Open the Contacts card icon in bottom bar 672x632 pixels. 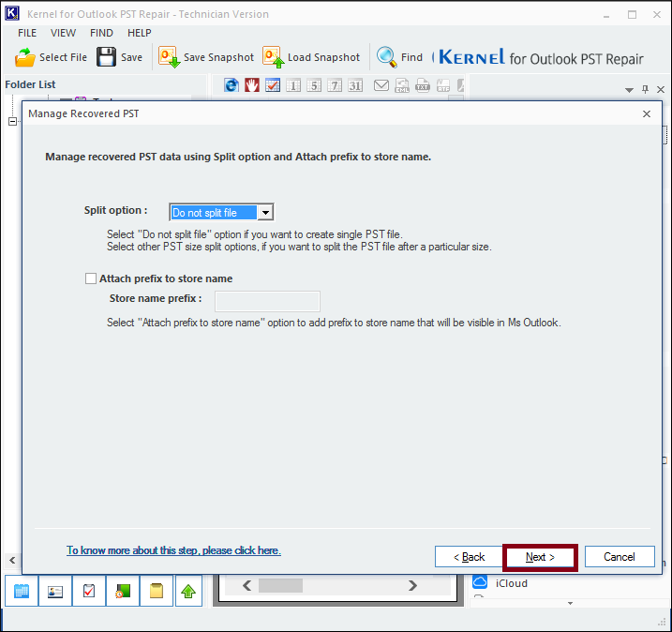(x=55, y=592)
